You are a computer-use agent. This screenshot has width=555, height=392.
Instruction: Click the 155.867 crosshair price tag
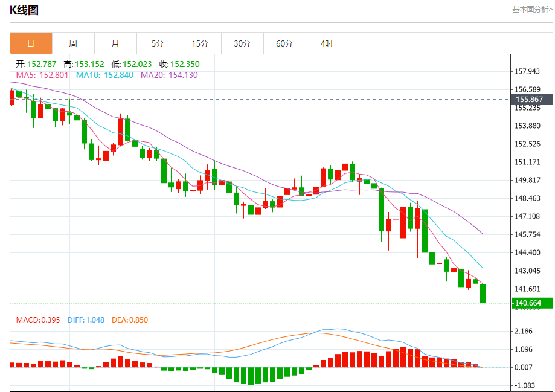click(x=531, y=100)
